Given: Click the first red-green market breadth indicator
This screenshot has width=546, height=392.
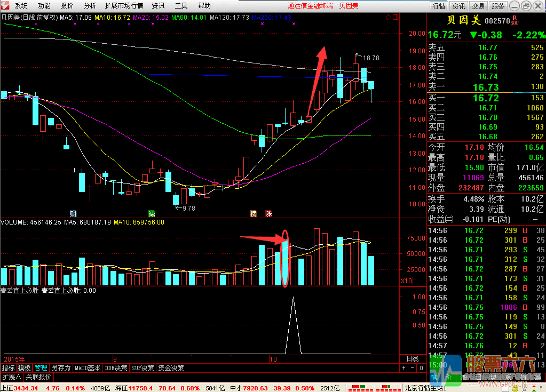Looking at the screenshot, I should click(361, 388).
